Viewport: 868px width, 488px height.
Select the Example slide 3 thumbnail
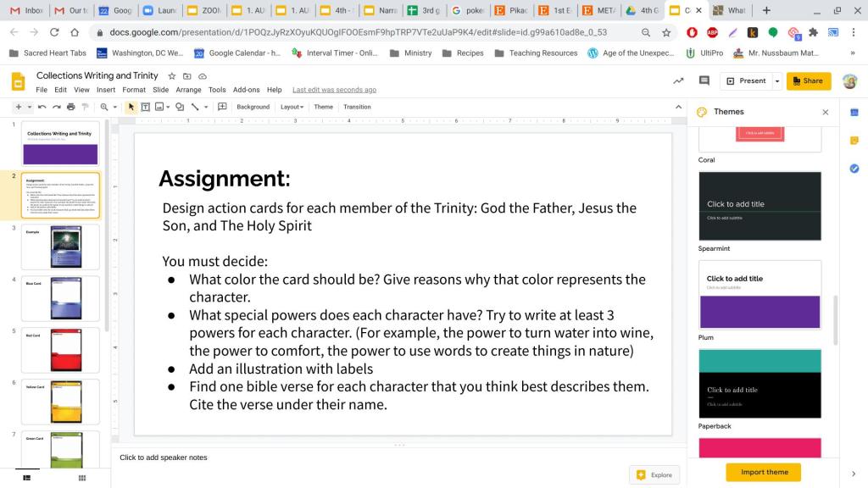click(60, 247)
